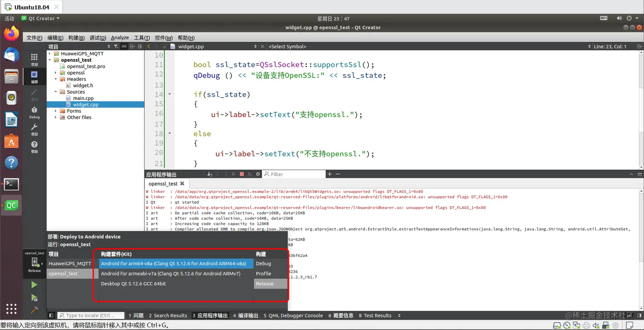Switch to 4 编译输出 pane
Image resolution: width=644 pixels, height=330 pixels.
[x=245, y=316]
